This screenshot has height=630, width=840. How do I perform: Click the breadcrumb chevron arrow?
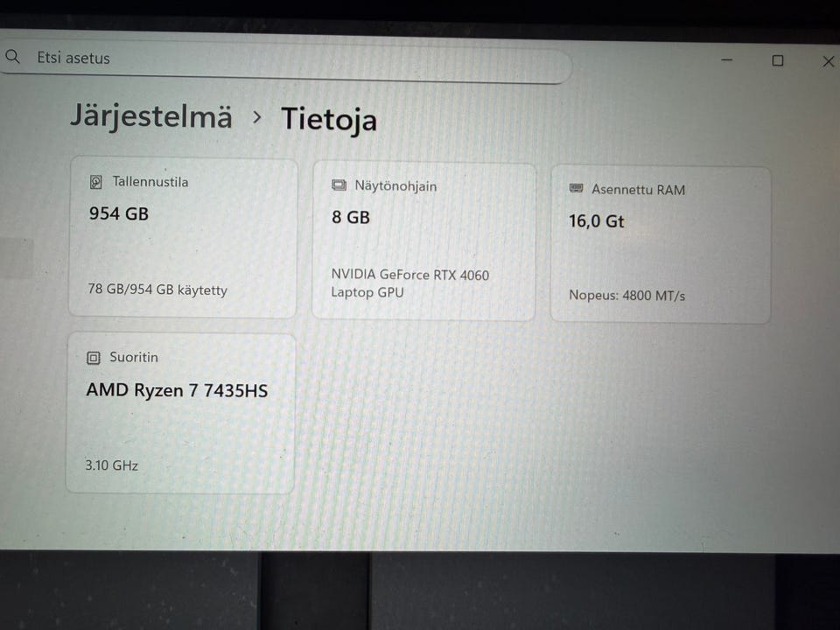coord(256,116)
